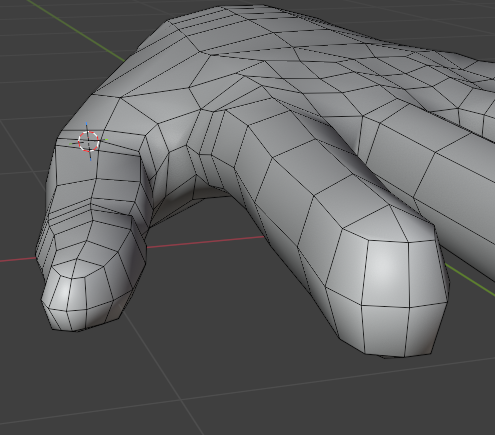Click the red X axis line left of the thumb

click(x=17, y=259)
